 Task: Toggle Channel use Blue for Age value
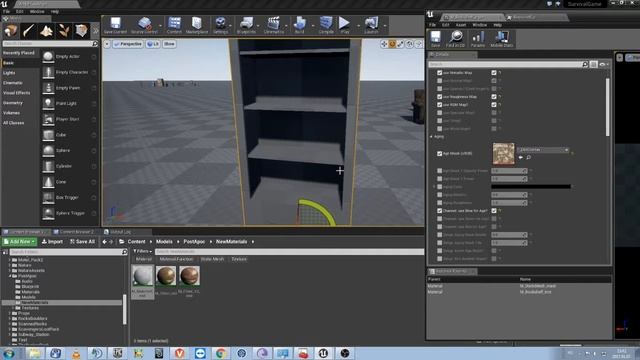point(494,211)
